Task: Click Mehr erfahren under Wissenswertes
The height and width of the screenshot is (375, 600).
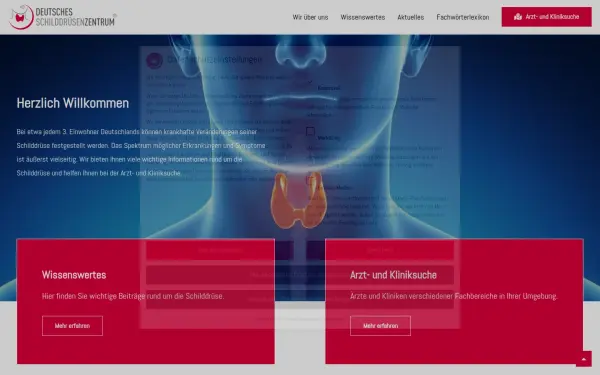Action: click(72, 326)
